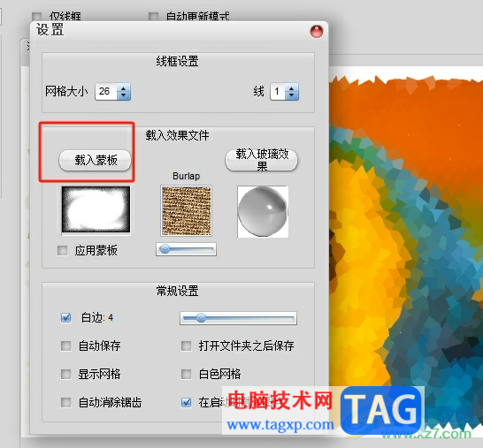The height and width of the screenshot is (448, 483).
Task: Enable the 显示网格 checkbox
Action: click(x=66, y=374)
